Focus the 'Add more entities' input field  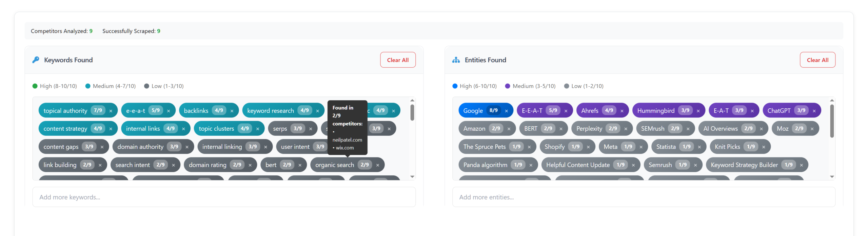coord(643,197)
